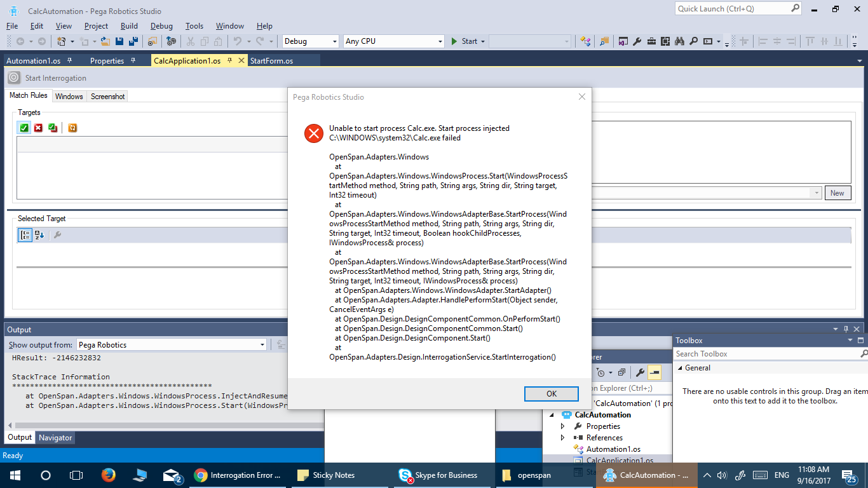Click the green Start debugging button
This screenshot has height=488, width=868.
click(x=465, y=41)
